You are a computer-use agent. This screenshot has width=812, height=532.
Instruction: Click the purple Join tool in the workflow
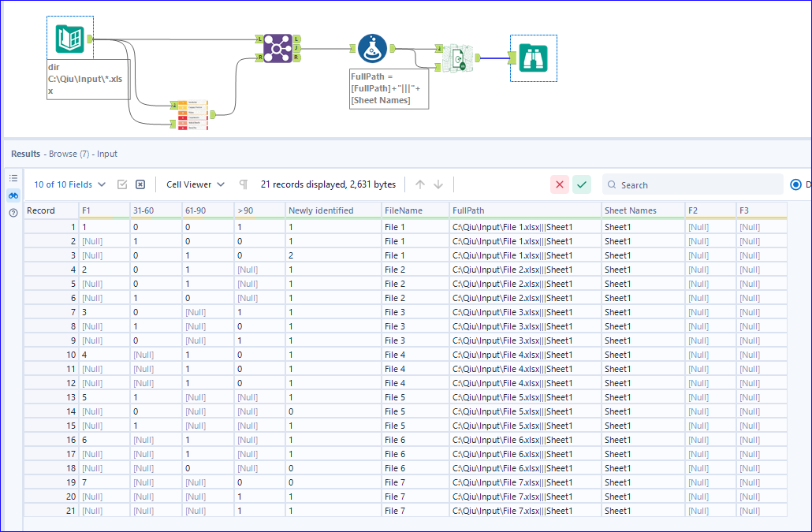pyautogui.click(x=277, y=49)
